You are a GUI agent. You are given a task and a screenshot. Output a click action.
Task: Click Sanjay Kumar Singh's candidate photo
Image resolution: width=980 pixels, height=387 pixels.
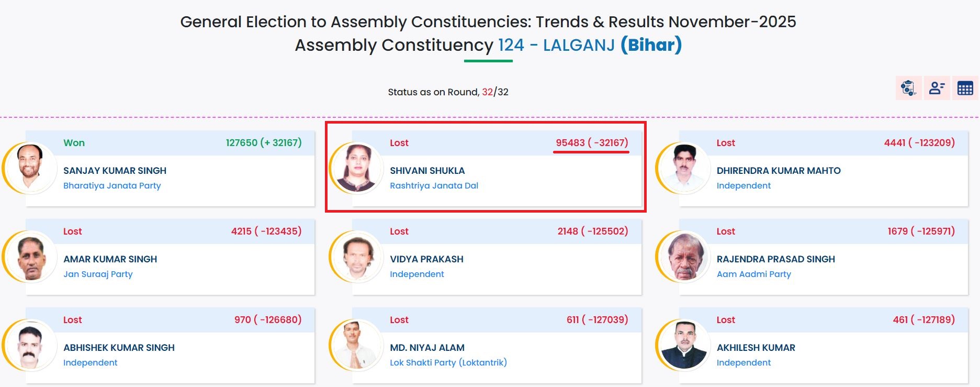click(x=31, y=168)
